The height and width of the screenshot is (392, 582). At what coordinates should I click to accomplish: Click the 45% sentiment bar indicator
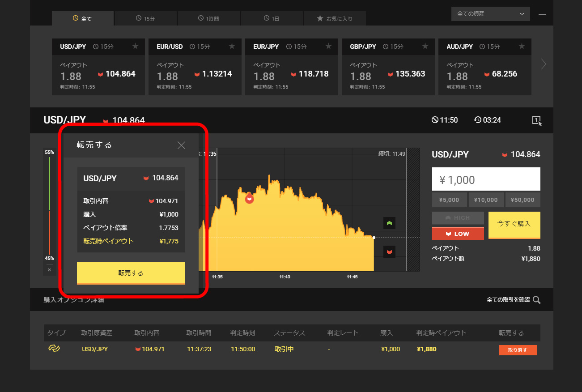pyautogui.click(x=49, y=258)
